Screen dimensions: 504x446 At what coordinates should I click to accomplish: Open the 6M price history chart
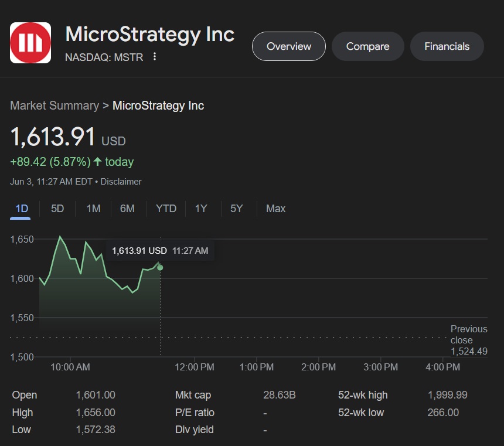[x=128, y=209]
